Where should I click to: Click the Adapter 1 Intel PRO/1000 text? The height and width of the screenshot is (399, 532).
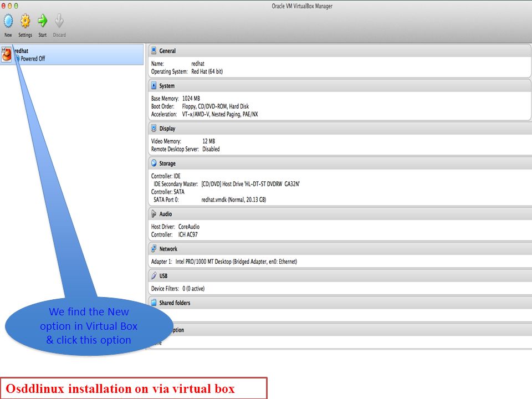point(236,262)
